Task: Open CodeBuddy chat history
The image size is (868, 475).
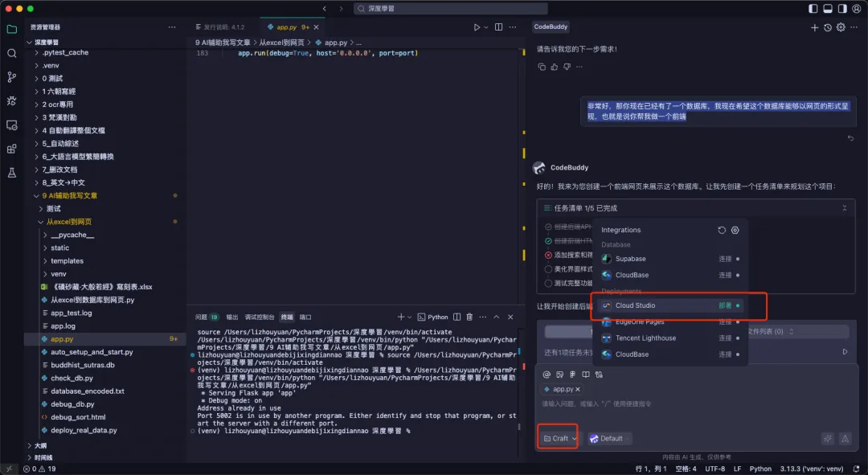Action: pyautogui.click(x=828, y=27)
